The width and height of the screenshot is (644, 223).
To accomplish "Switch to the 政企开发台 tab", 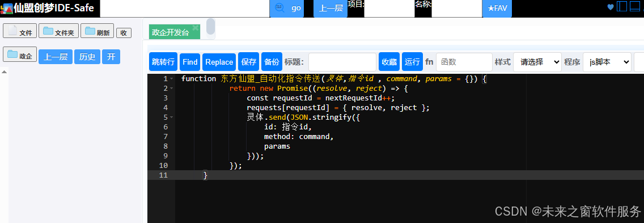I will tap(171, 32).
